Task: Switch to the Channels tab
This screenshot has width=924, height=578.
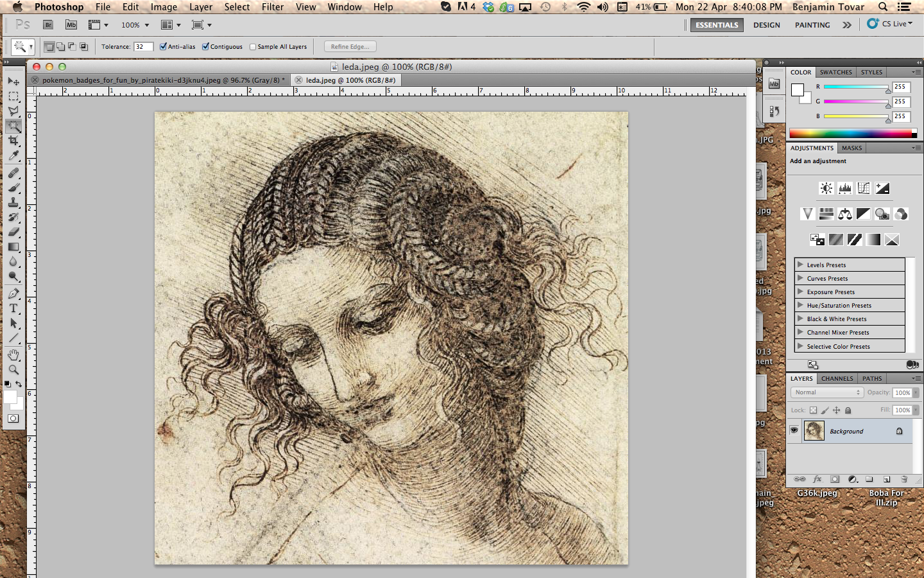Action: click(x=837, y=378)
